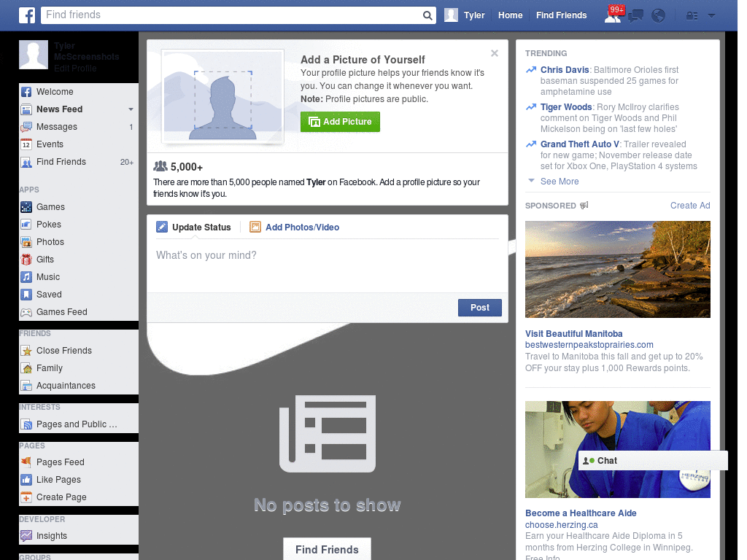
Task: Click the Facebook logo in the top bar
Action: pyautogui.click(x=27, y=15)
